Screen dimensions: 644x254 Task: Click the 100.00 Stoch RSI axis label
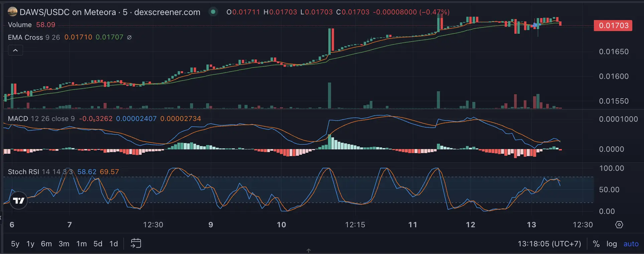tap(612, 168)
